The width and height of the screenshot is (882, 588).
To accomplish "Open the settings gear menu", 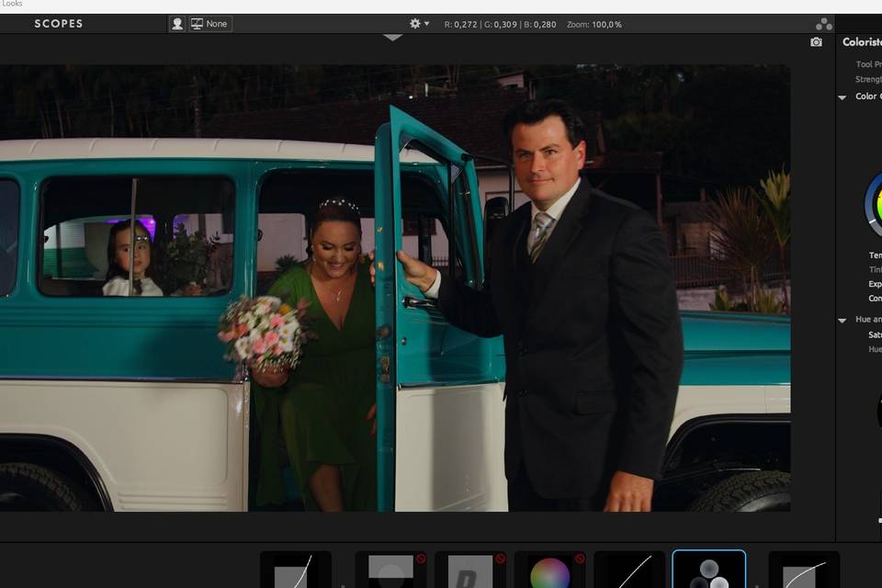I will 419,24.
